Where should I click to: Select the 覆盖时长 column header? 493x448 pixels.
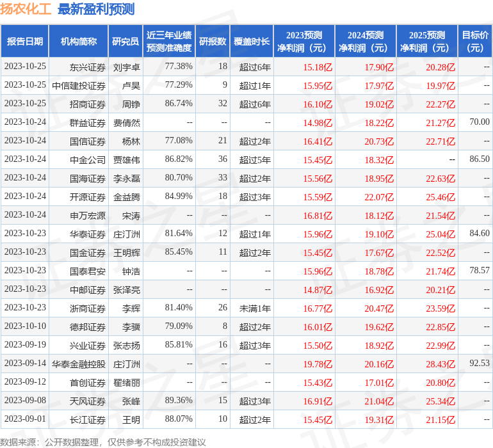pos(252,41)
